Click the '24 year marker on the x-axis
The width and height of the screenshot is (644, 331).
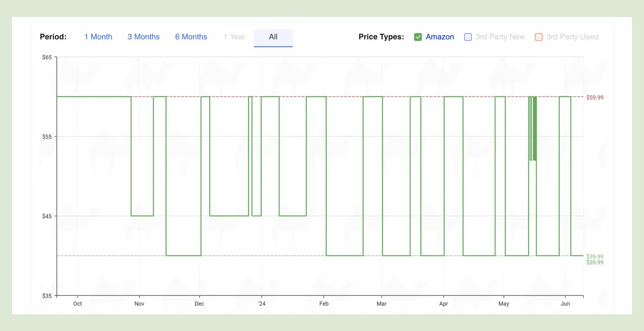coord(262,304)
